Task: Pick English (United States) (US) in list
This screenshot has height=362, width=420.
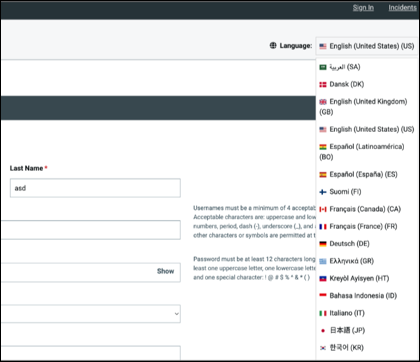Action: coord(366,129)
